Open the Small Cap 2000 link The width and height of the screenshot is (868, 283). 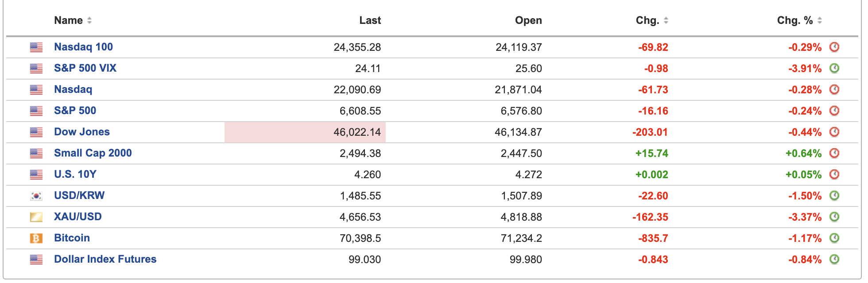pyautogui.click(x=93, y=153)
